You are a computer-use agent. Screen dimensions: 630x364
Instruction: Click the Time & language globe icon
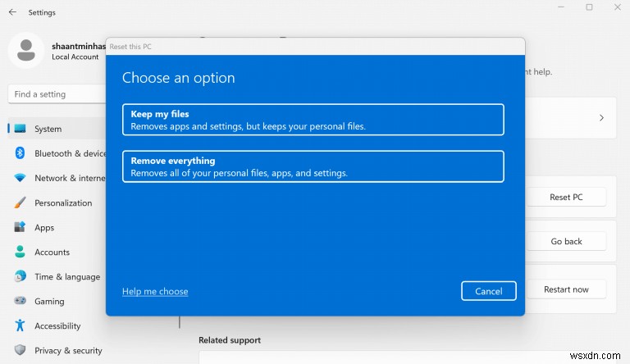point(20,276)
